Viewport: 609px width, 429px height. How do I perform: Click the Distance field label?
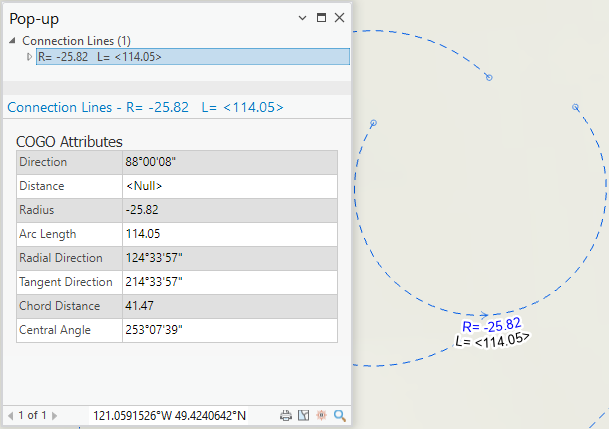(42, 186)
